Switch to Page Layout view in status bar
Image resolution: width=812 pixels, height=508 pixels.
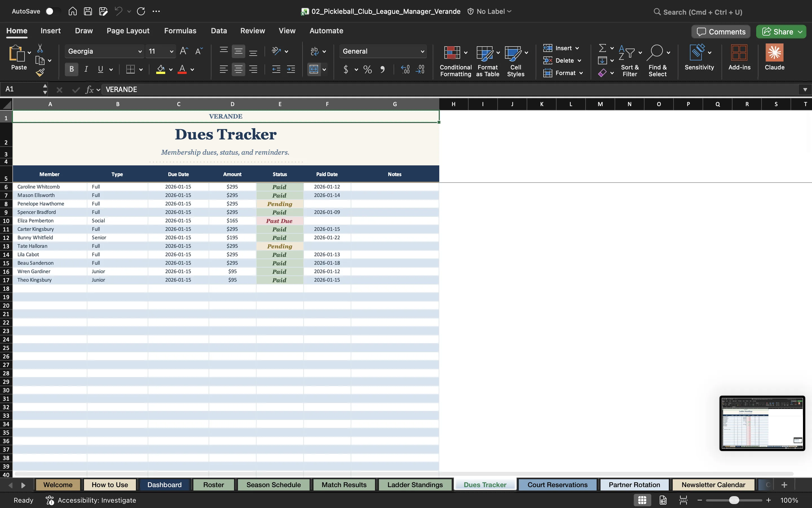663,500
